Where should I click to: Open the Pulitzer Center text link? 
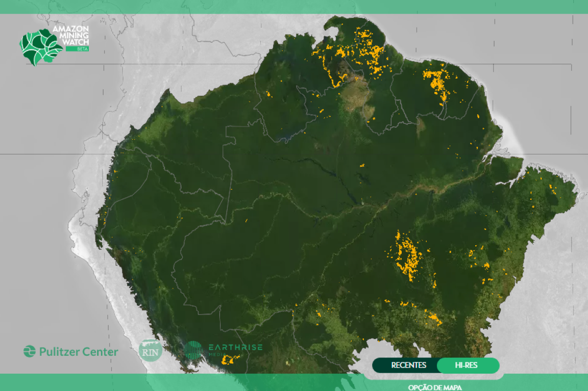pyautogui.click(x=79, y=352)
